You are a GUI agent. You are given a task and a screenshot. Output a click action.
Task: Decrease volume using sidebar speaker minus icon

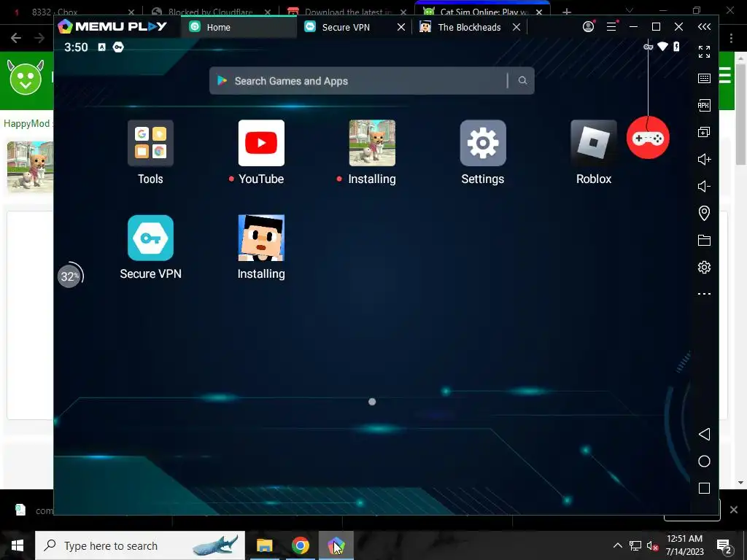tap(704, 186)
